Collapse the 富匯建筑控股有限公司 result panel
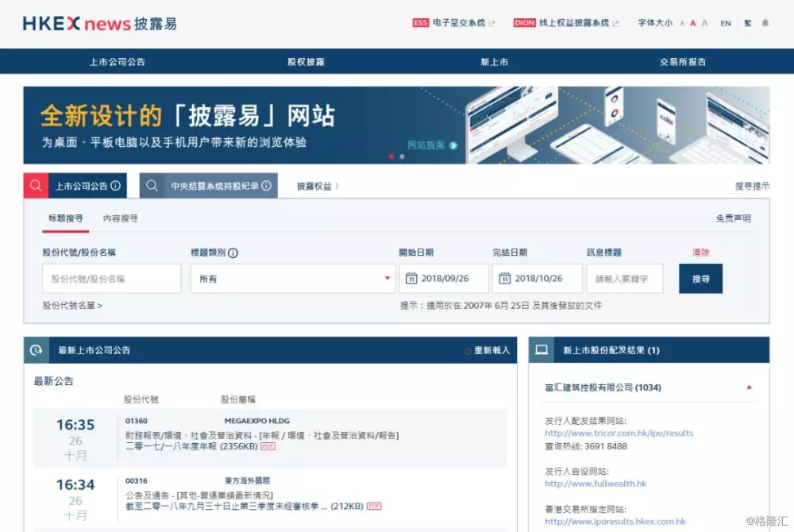The image size is (794, 532). click(x=749, y=387)
